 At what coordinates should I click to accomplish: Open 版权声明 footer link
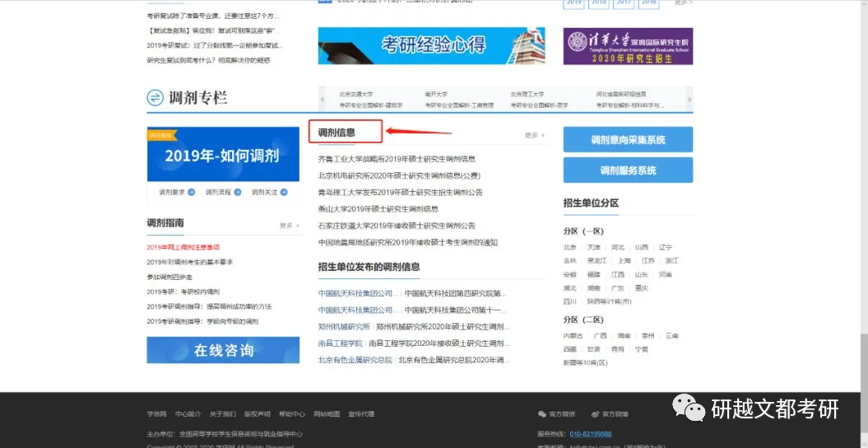pos(258,414)
